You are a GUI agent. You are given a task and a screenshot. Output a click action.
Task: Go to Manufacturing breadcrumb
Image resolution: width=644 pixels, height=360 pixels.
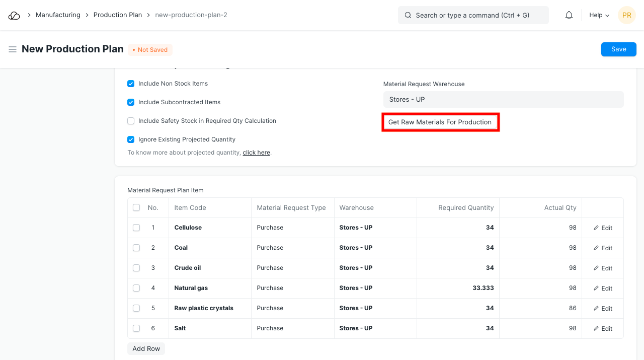(x=58, y=15)
